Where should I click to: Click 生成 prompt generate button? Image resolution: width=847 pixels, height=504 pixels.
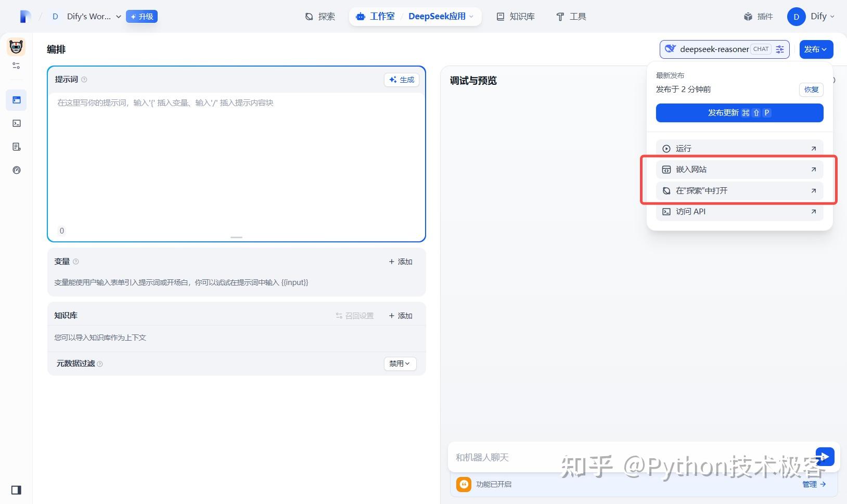tap(402, 80)
